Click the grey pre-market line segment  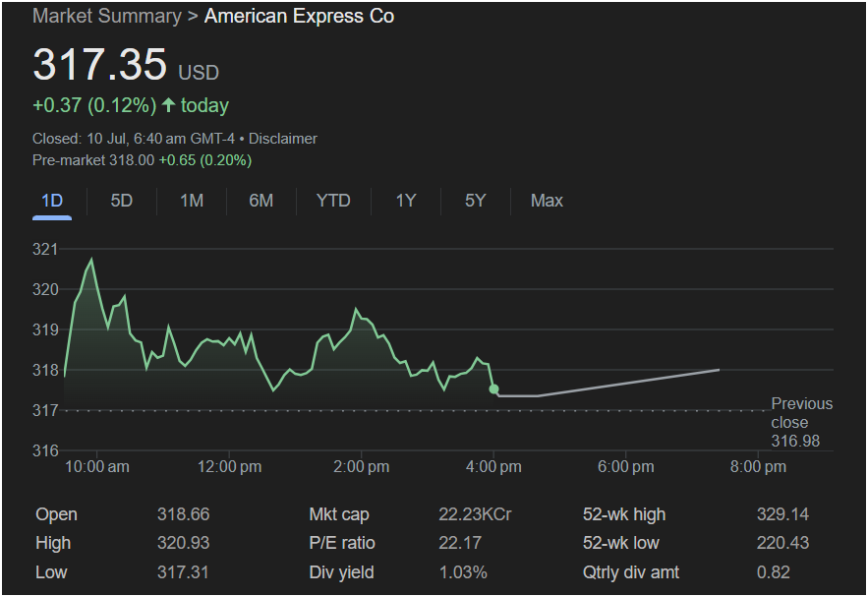[x=629, y=383]
